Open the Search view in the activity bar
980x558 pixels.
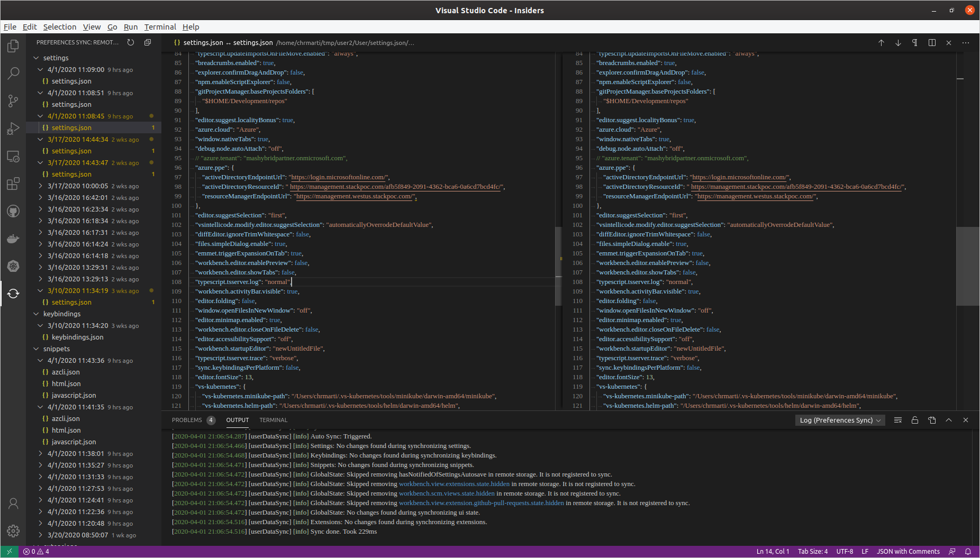pyautogui.click(x=13, y=73)
